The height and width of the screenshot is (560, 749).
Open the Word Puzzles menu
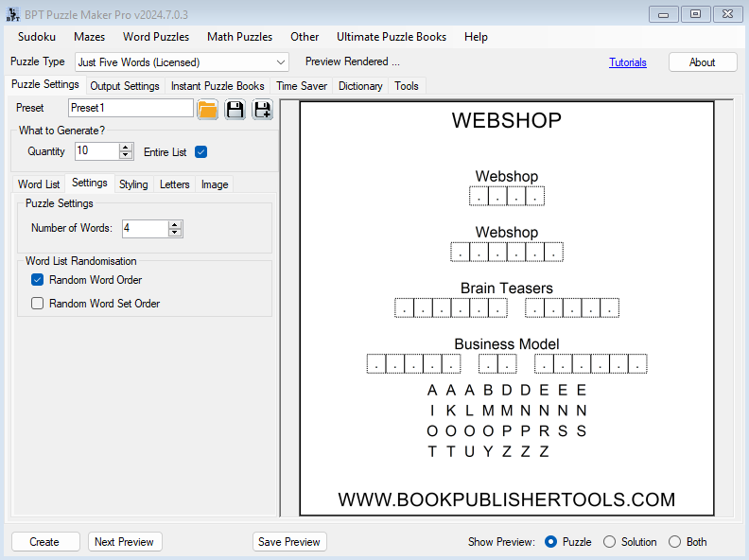[x=156, y=37]
